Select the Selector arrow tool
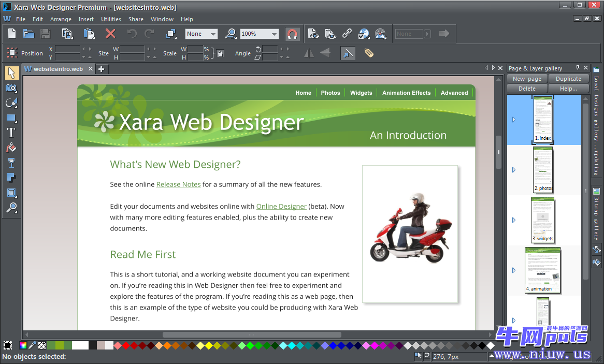The width and height of the screenshot is (604, 364). tap(11, 73)
